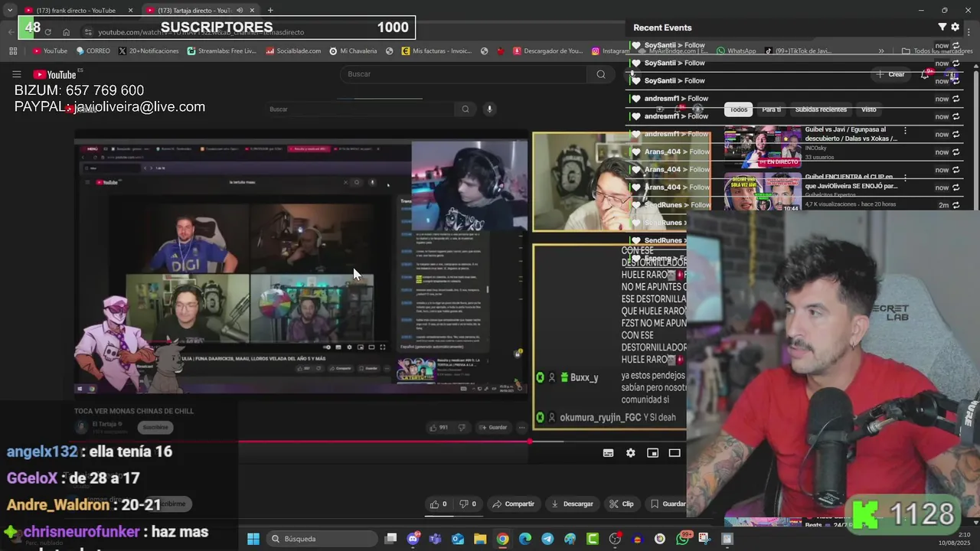This screenshot has height=551, width=980.
Task: Expand the hidden bookmarks overflow arrows
Action: [x=881, y=51]
